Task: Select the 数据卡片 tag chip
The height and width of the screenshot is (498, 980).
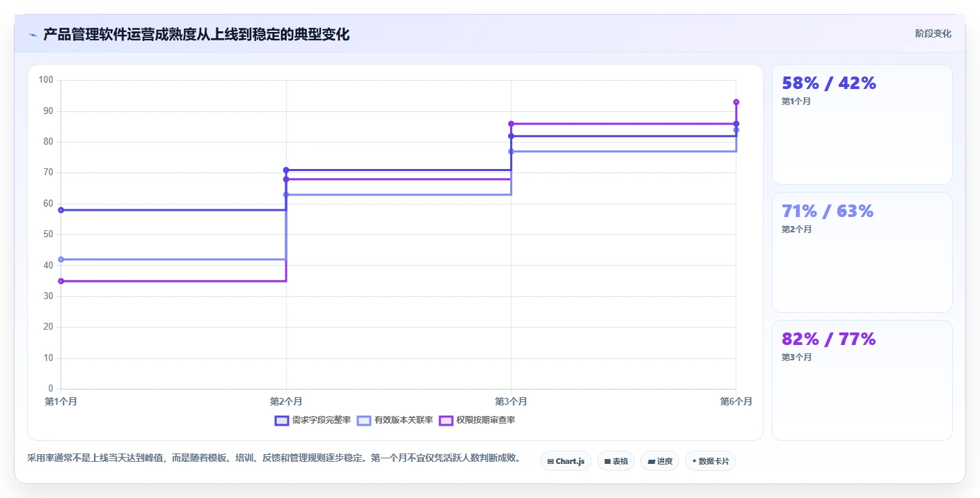Action: (711, 461)
